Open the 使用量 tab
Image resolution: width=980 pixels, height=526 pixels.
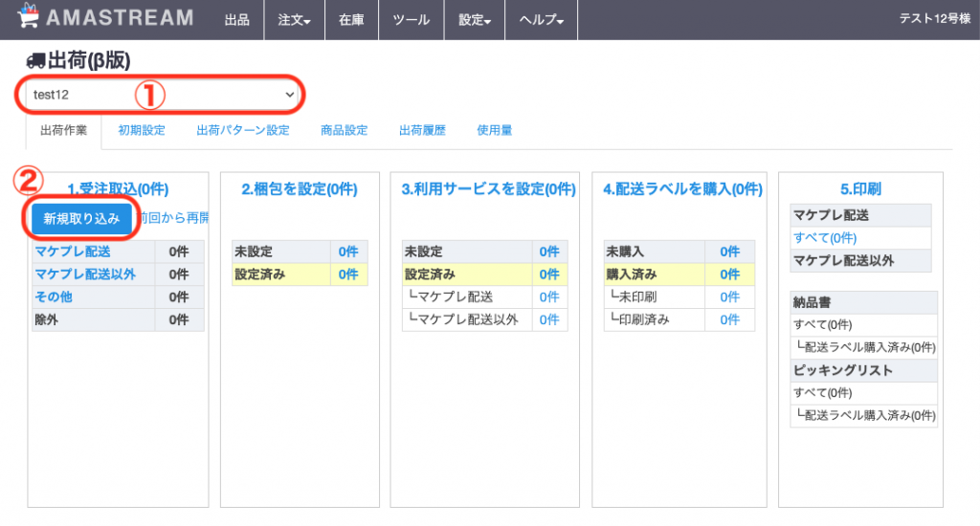pyautogui.click(x=495, y=131)
